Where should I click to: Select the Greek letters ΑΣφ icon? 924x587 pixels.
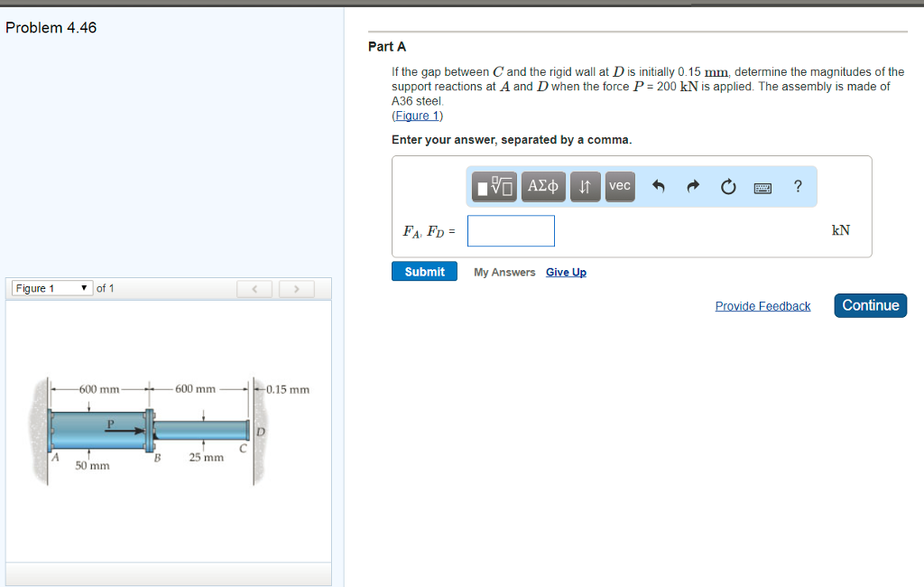(542, 186)
